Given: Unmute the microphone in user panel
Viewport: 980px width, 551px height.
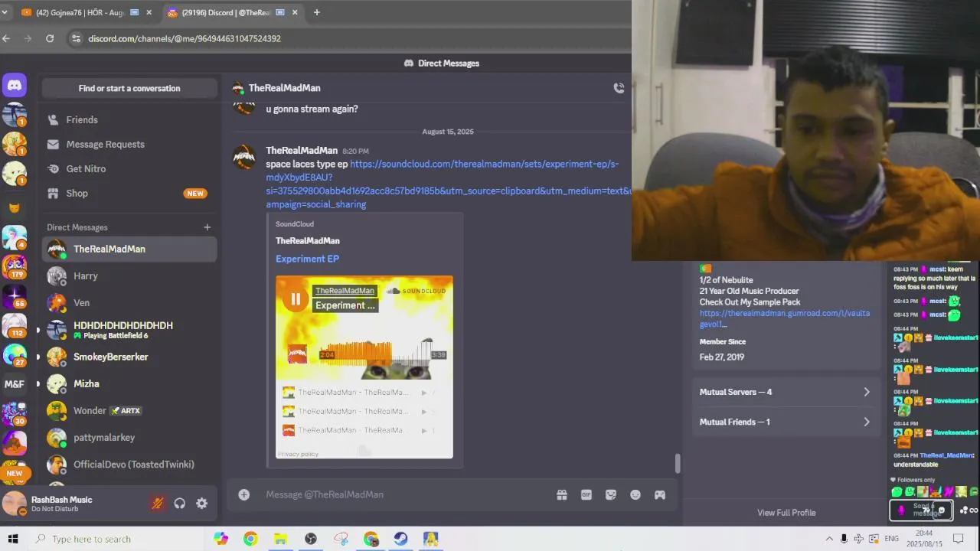Looking at the screenshot, I should click(x=158, y=504).
